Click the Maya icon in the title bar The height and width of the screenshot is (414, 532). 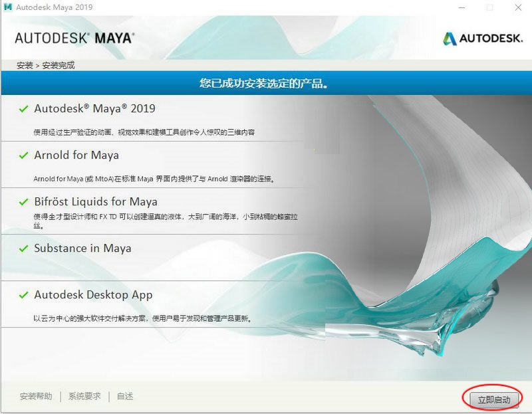click(8, 7)
